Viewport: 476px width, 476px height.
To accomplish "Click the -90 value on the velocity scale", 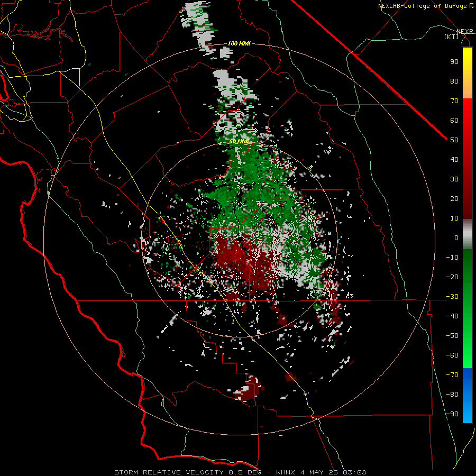I will (x=452, y=414).
